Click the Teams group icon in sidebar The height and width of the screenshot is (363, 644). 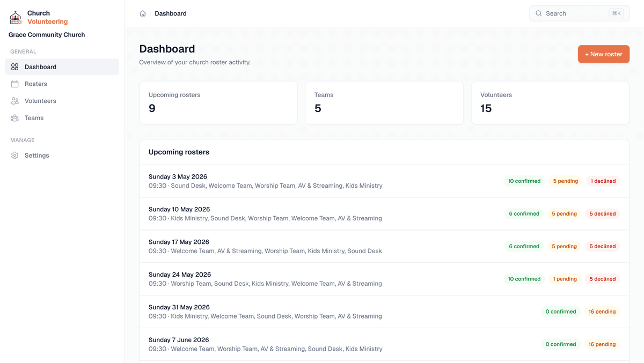[x=15, y=118]
